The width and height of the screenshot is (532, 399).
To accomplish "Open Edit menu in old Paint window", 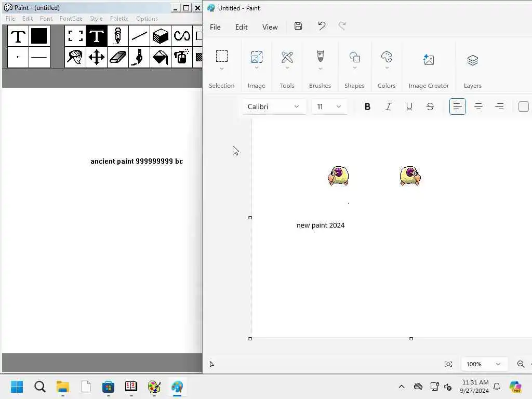I will click(x=28, y=19).
